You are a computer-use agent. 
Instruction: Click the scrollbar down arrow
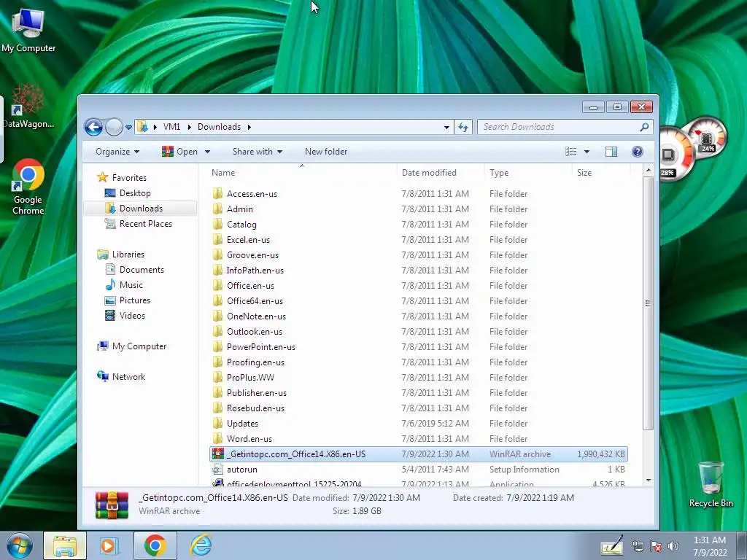coord(648,481)
